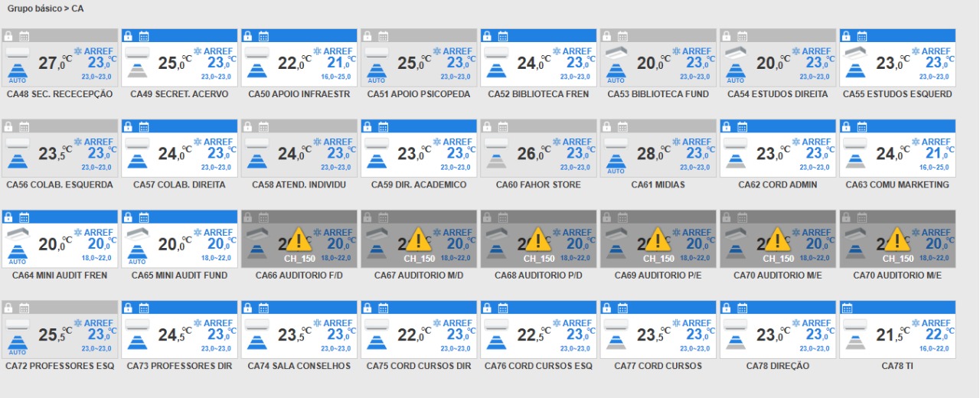Open the calendar icon on the CA78 TI tile
Screen dimensions: 980x398
(x=846, y=308)
